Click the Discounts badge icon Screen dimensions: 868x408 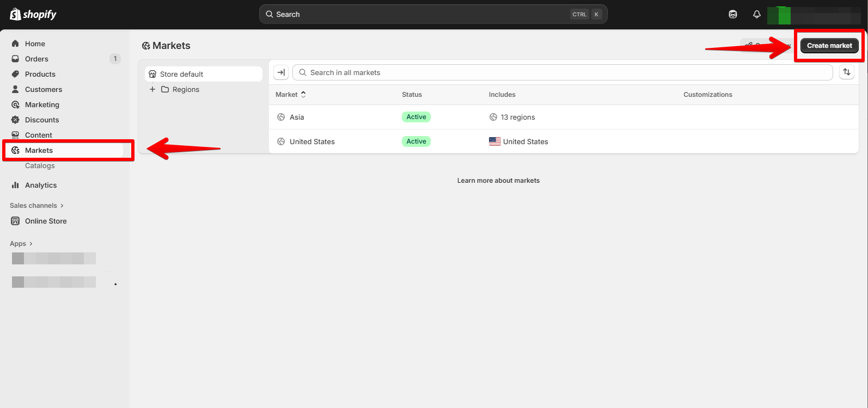[15, 120]
